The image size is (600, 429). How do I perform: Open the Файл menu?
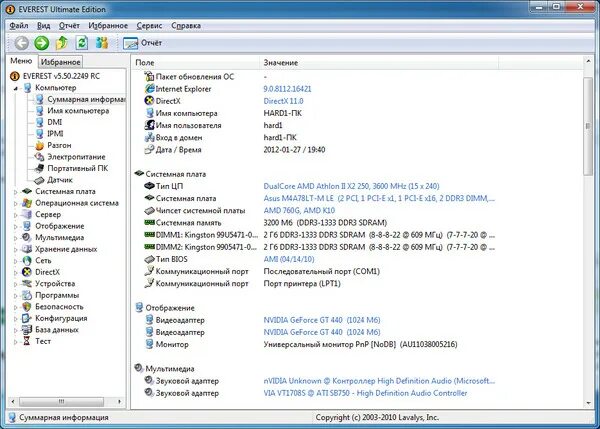pos(19,26)
